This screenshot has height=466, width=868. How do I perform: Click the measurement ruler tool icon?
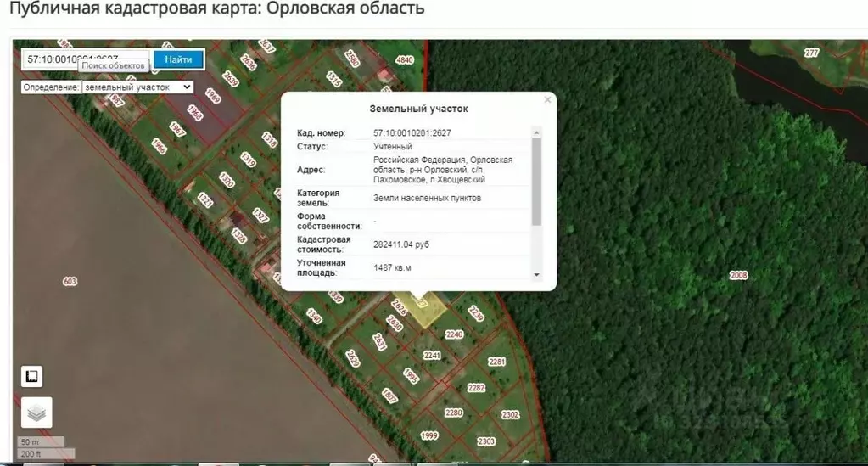pyautogui.click(x=31, y=376)
